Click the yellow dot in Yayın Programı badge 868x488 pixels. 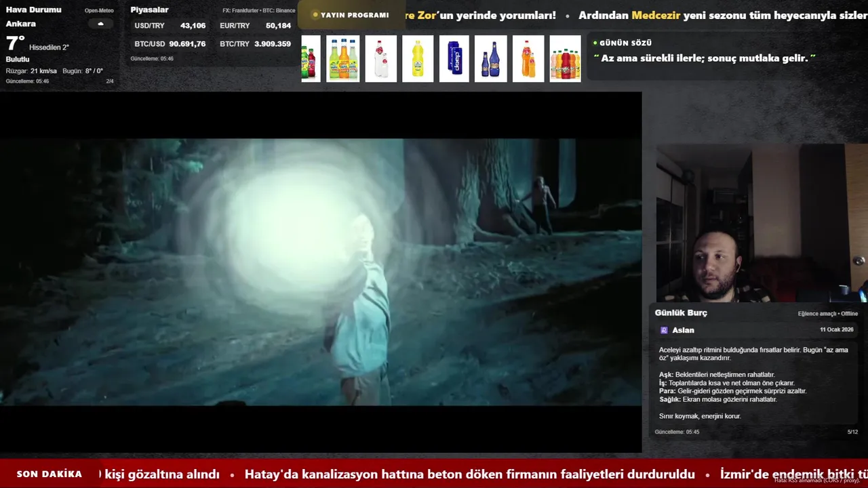click(x=315, y=15)
